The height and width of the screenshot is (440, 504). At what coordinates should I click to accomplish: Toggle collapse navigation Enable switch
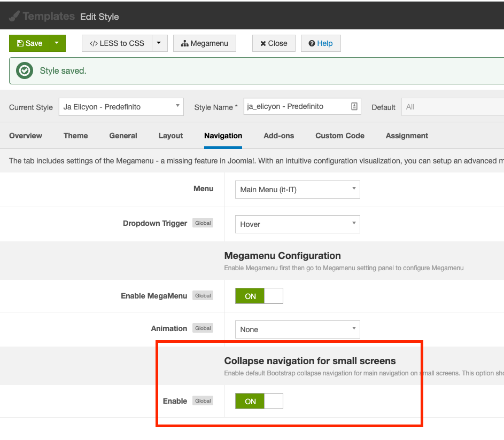(x=259, y=401)
